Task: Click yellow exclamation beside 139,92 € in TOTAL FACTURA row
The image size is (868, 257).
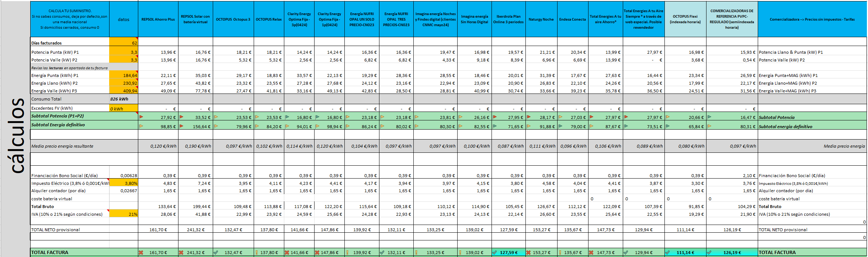Action: [347, 253]
